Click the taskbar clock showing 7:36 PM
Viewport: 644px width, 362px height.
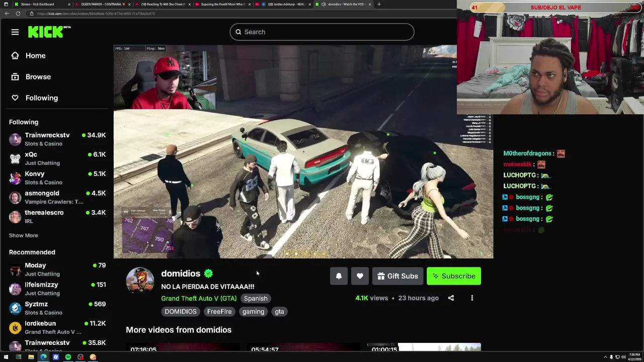click(634, 357)
